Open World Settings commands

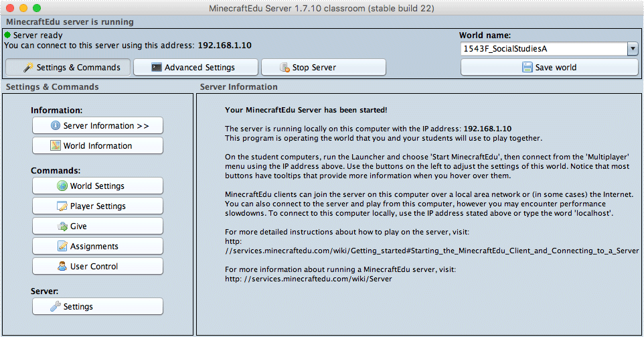[98, 186]
